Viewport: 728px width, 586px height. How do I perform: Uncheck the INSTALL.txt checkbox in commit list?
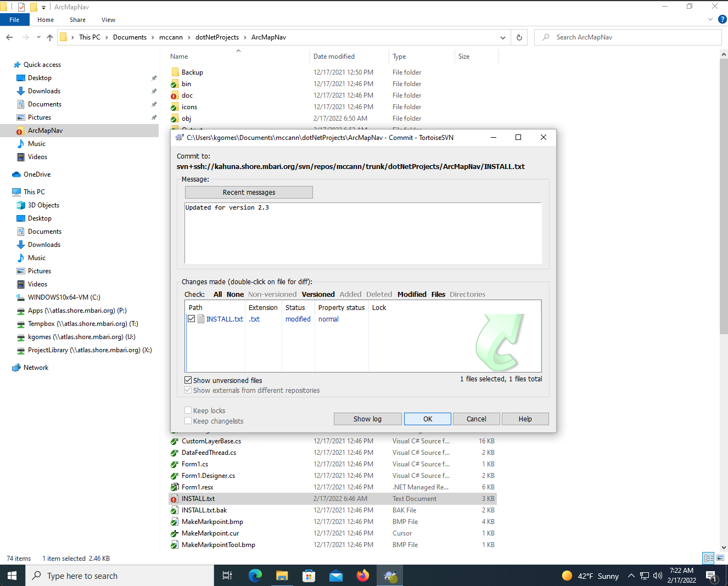[x=191, y=319]
